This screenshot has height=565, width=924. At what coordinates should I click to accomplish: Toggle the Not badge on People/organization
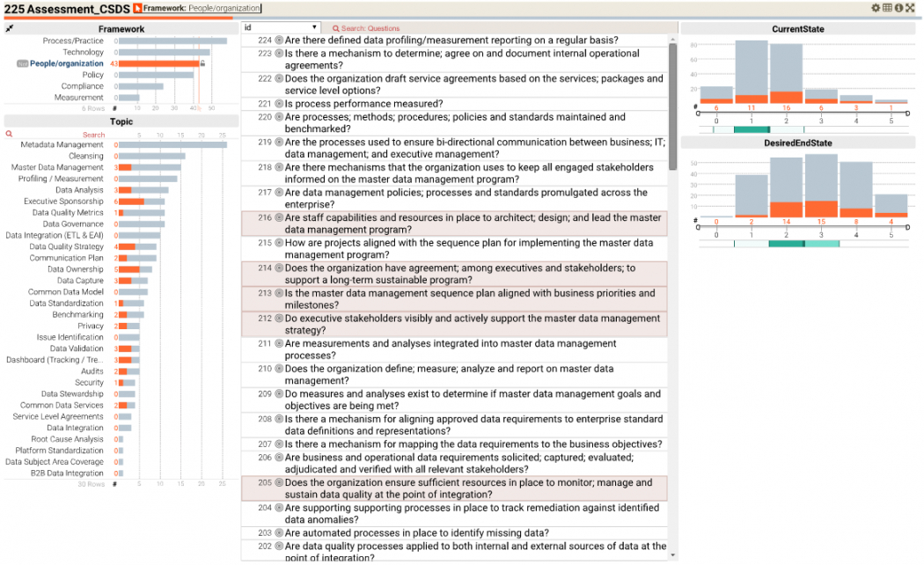tap(22, 64)
